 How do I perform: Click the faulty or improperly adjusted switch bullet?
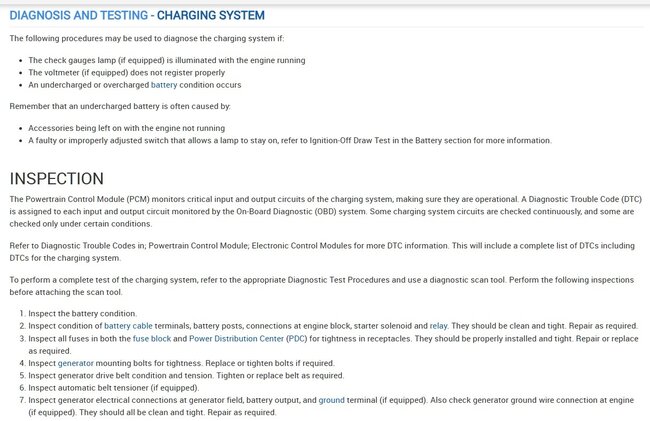click(290, 140)
